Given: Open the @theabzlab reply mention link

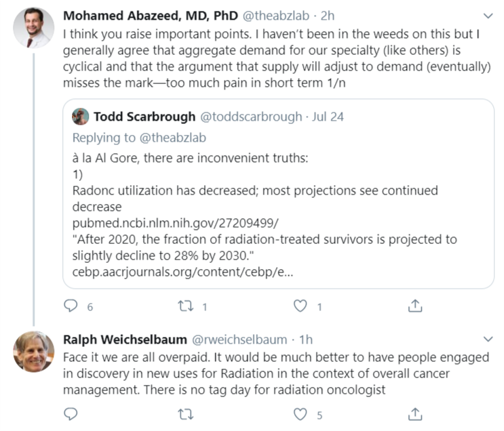Looking at the screenshot, I should tap(173, 138).
